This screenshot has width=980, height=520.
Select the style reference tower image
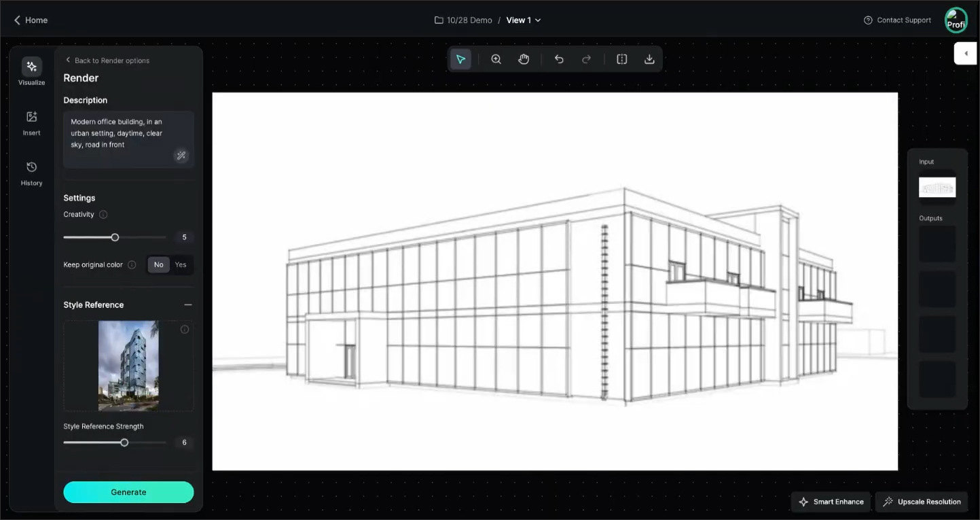point(128,366)
